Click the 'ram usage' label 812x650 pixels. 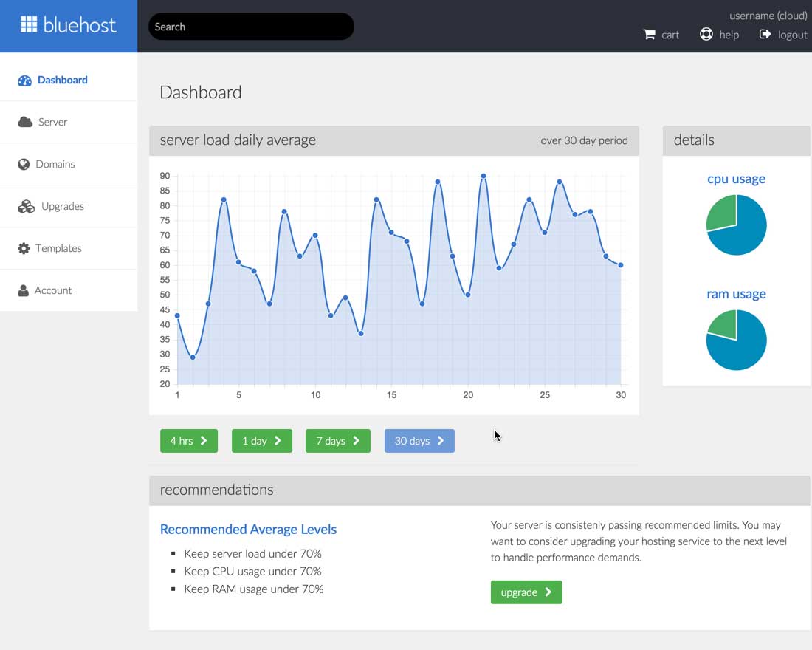pos(737,294)
